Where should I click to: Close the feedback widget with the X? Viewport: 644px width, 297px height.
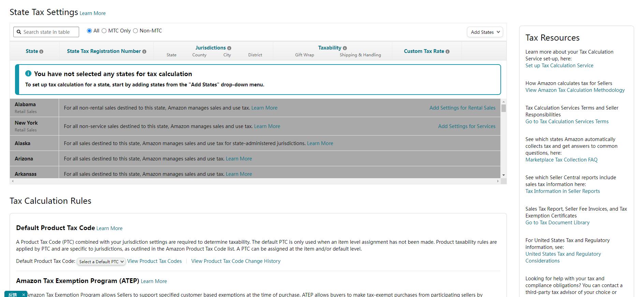(24, 295)
